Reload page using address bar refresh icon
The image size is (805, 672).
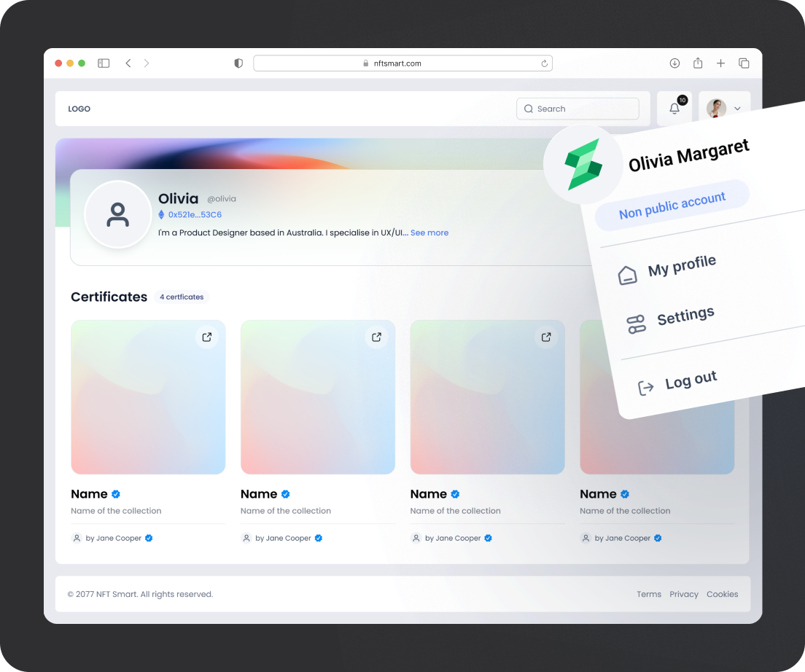544,63
